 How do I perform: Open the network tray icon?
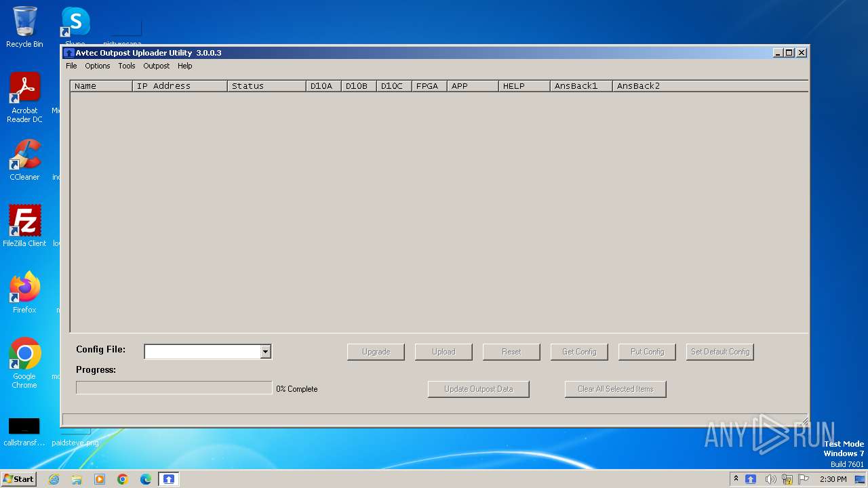[x=787, y=479]
